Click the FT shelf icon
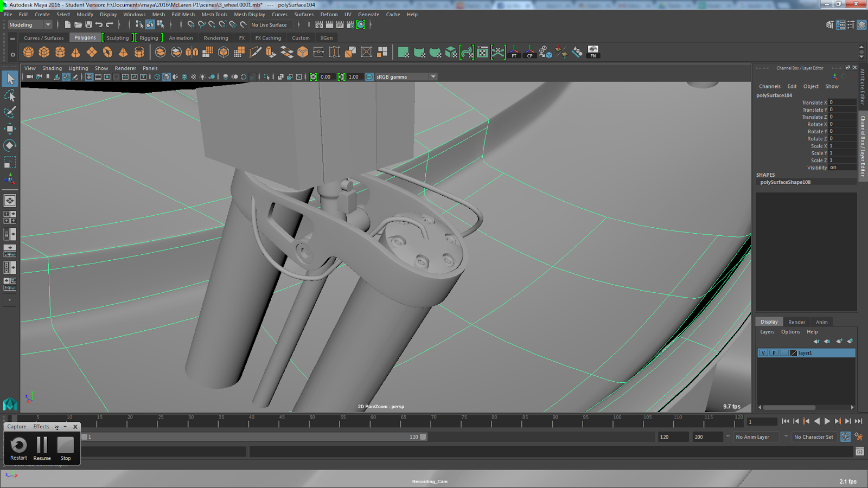Image resolution: width=868 pixels, height=488 pixels. pyautogui.click(x=514, y=52)
